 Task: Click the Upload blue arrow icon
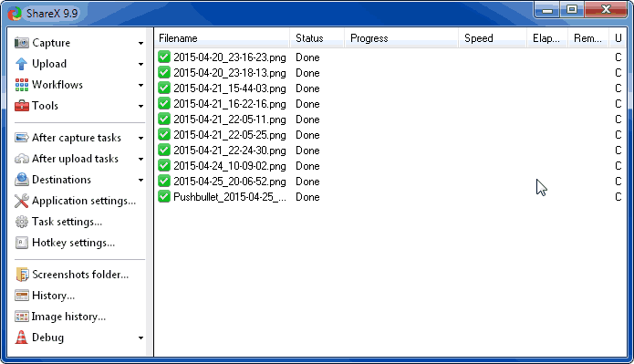point(21,64)
